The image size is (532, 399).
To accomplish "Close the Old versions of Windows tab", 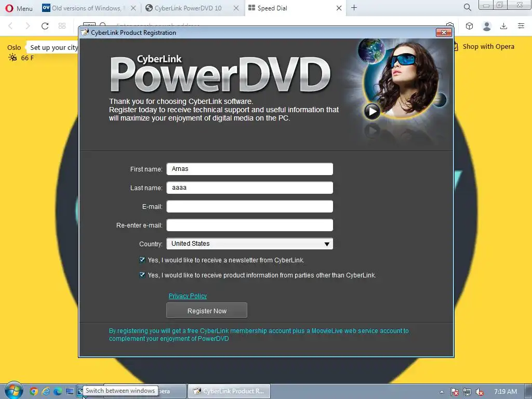I will point(134,8).
